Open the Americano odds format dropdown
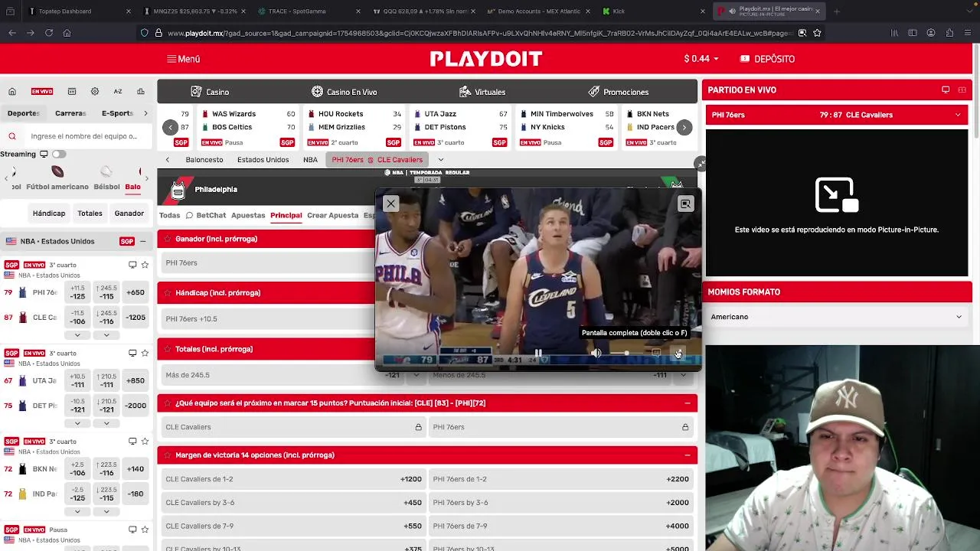The image size is (980, 551). 836,317
